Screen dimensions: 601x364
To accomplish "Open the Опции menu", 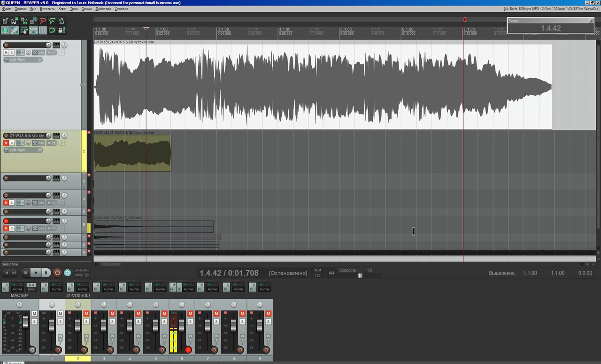I will pos(86,9).
